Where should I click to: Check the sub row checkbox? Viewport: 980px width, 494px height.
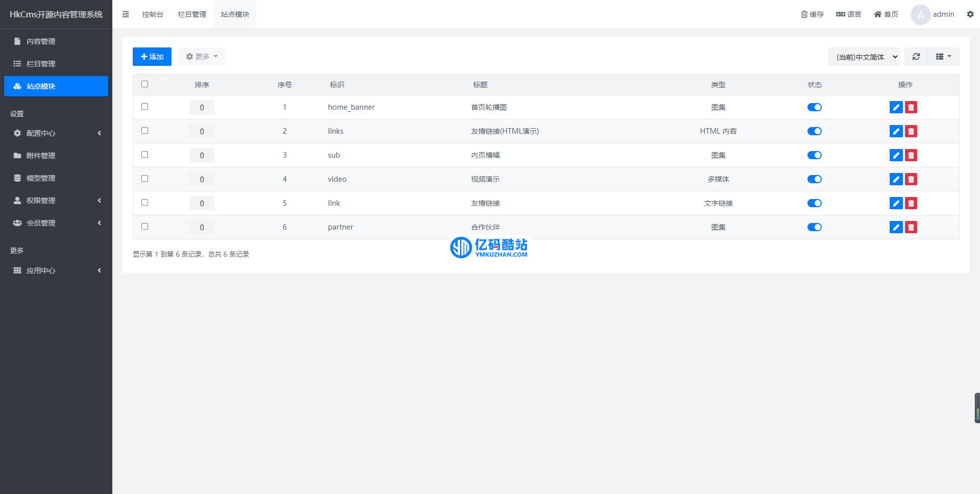[x=144, y=155]
